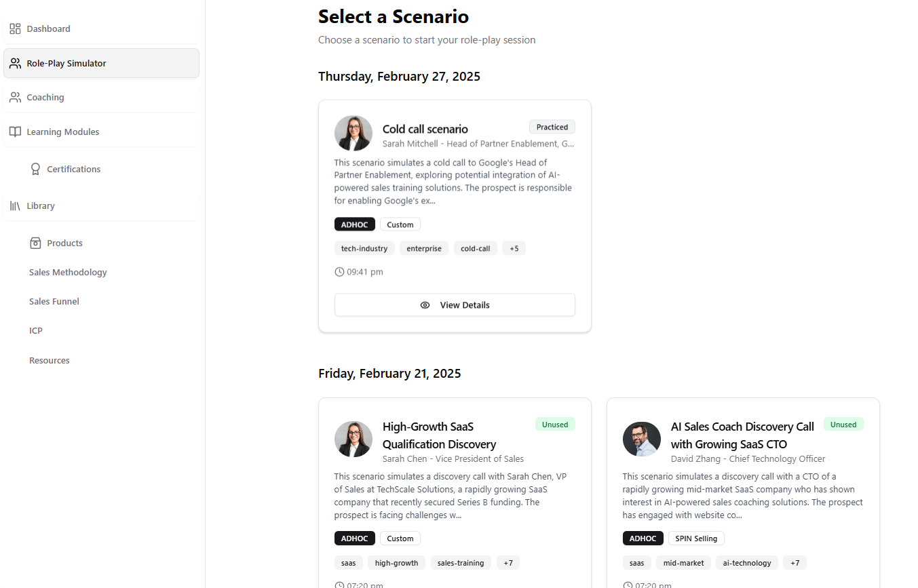Go to ICP in the Library section
The image size is (918, 588).
tap(36, 330)
